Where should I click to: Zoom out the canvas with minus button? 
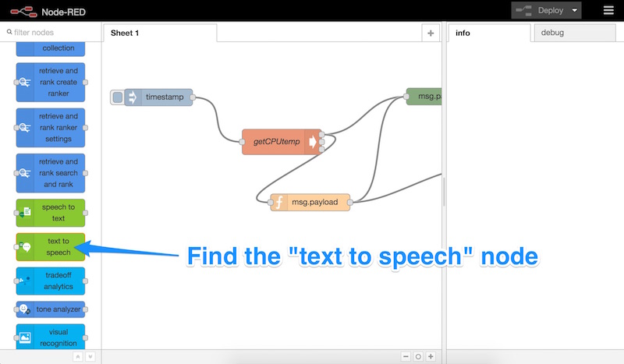pyautogui.click(x=406, y=356)
